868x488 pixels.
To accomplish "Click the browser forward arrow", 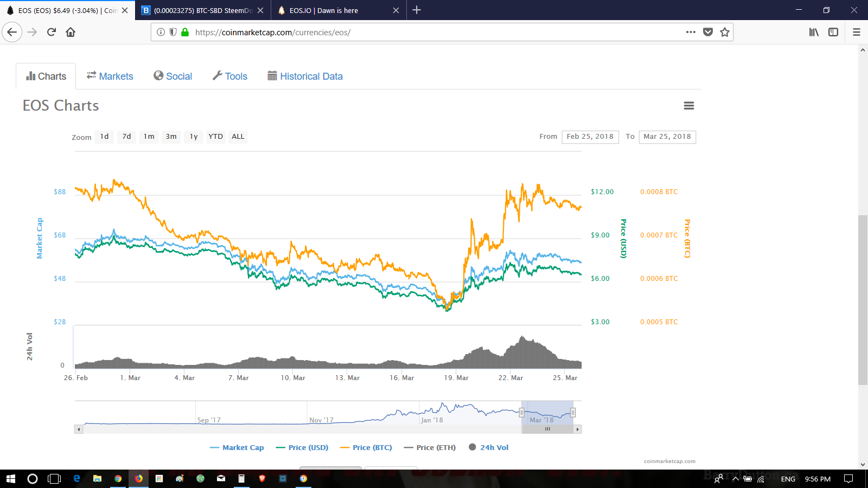I will (32, 32).
